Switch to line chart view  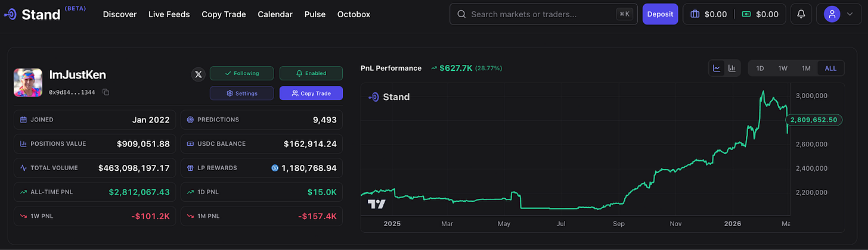(717, 68)
